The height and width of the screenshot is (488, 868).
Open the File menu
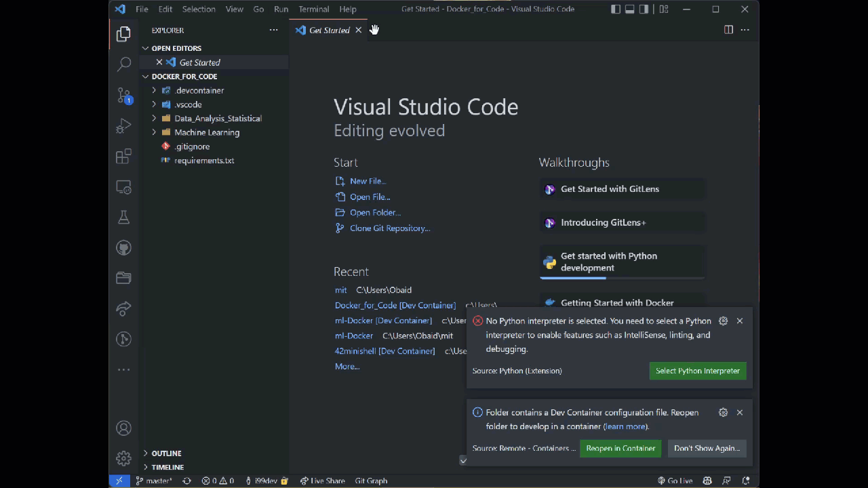click(x=142, y=9)
